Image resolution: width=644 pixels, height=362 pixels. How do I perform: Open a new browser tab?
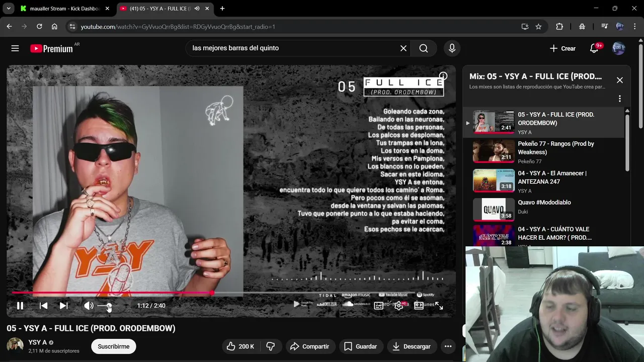point(222,9)
